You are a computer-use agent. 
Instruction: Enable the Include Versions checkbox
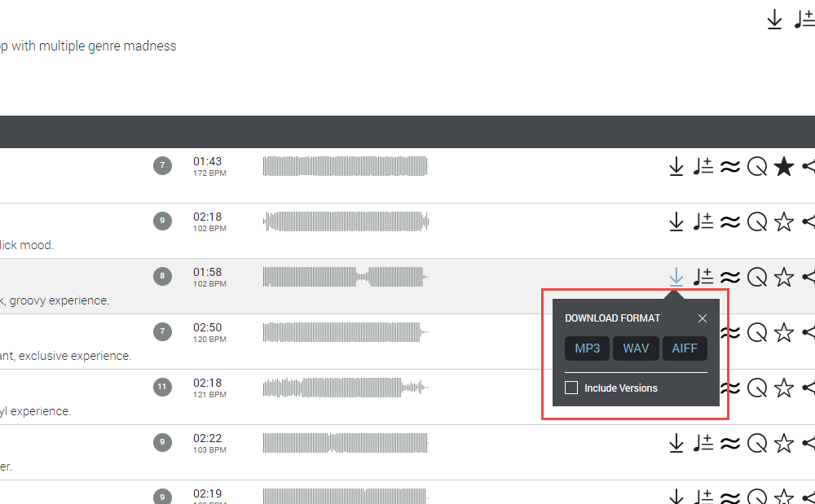click(x=571, y=388)
